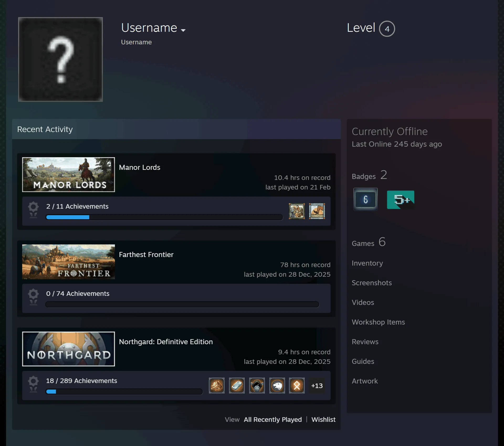
Task: Click Northgard achievement progress bar
Action: [124, 392]
